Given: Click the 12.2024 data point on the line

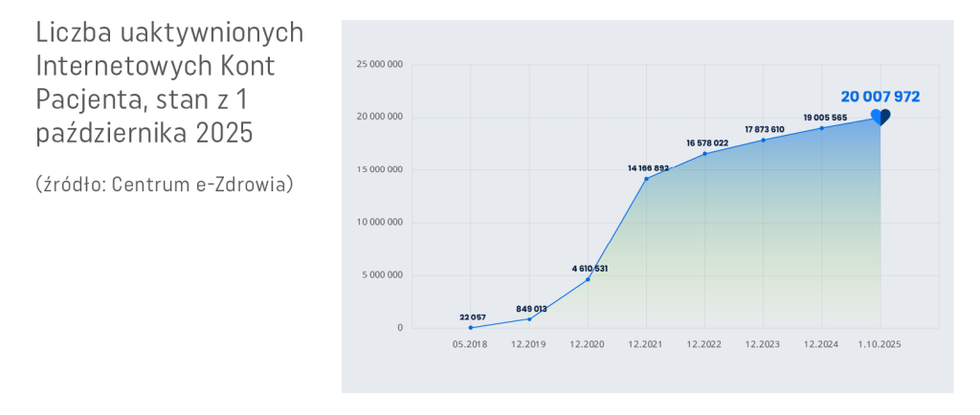Looking at the screenshot, I should click(822, 128).
